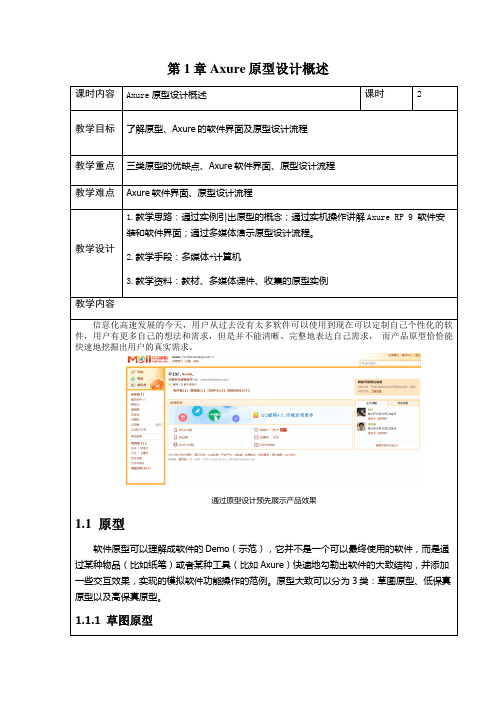Screen dimensions: 496x702
Task: Click the paragraph beginning 软件原型可以理解成软件的 Demo
Action: (263, 573)
